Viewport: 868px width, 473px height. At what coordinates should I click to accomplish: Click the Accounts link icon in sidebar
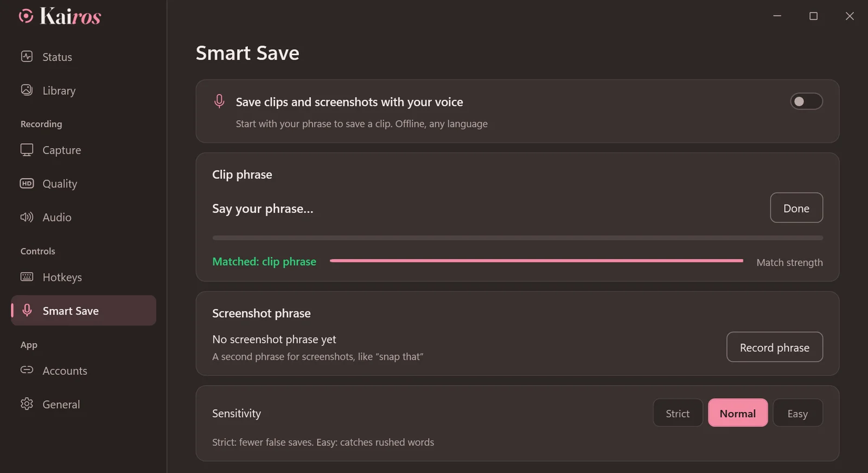click(x=27, y=370)
